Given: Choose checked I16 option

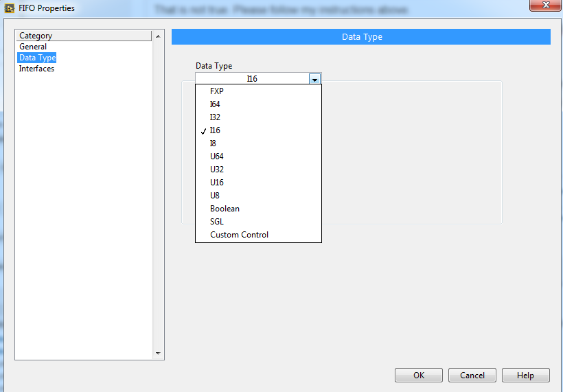Looking at the screenshot, I should 258,130.
